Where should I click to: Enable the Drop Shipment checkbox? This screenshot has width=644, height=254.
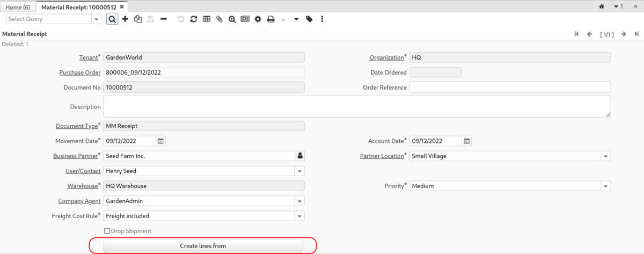[107, 231]
